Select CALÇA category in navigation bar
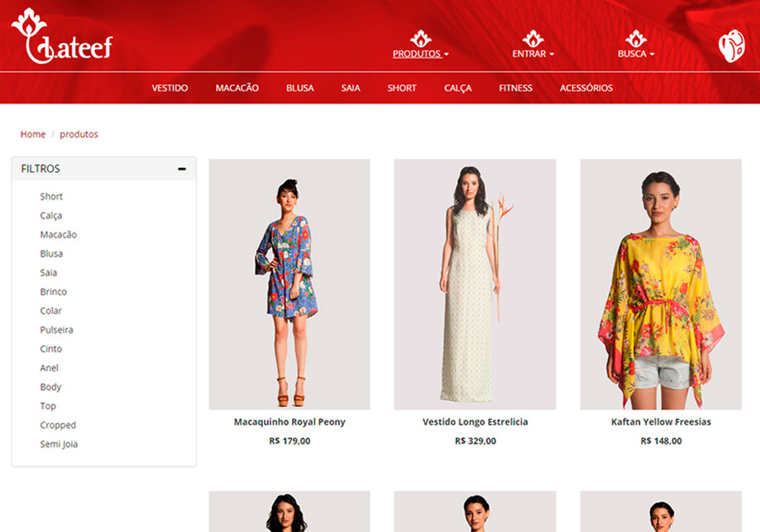 pyautogui.click(x=458, y=88)
